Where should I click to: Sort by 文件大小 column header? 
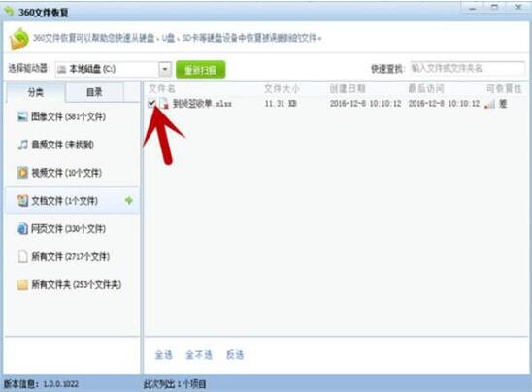point(282,89)
